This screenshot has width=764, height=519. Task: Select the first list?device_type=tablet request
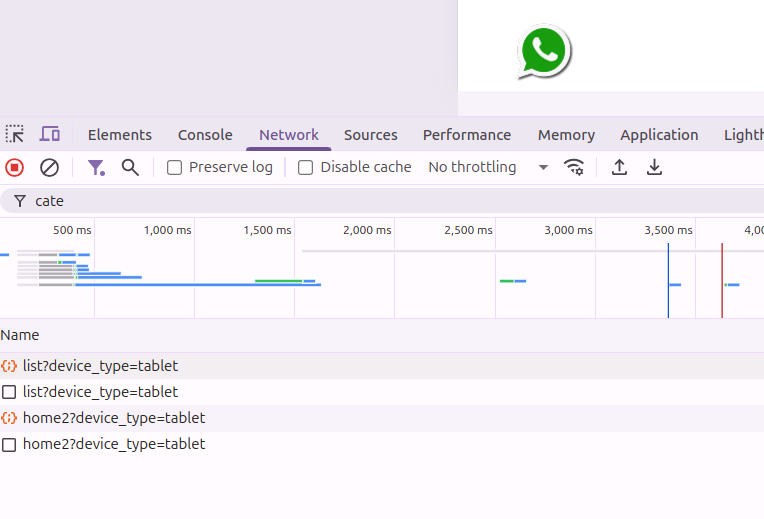coord(382,365)
